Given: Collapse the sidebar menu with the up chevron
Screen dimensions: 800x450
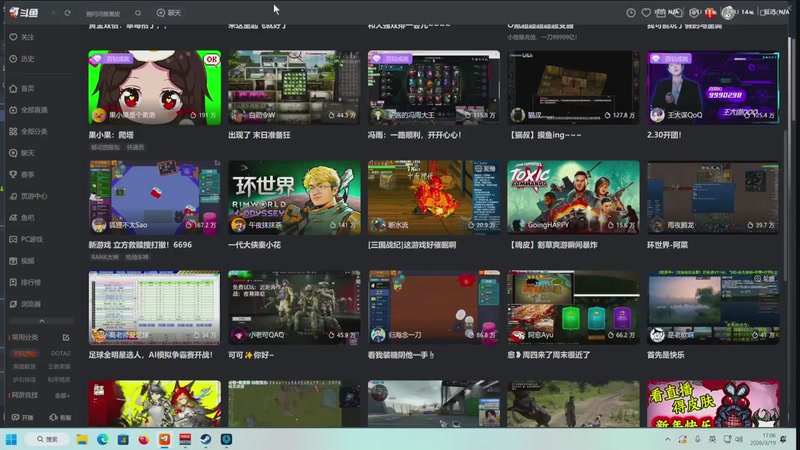Looking at the screenshot, I should [42, 321].
